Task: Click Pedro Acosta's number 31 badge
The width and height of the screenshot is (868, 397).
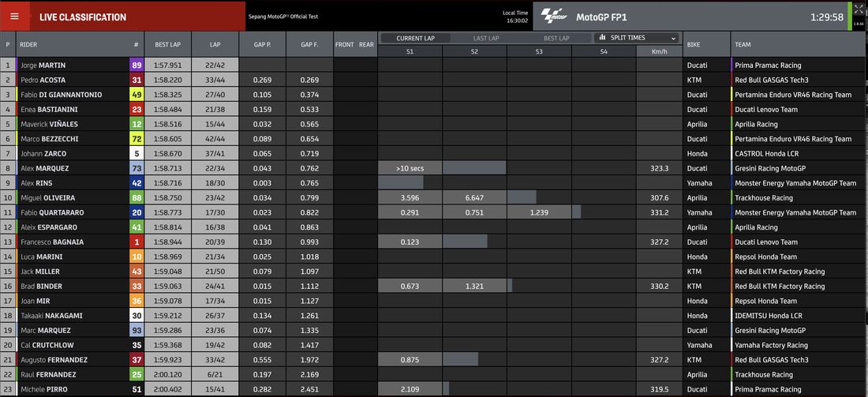Action: pyautogui.click(x=137, y=80)
